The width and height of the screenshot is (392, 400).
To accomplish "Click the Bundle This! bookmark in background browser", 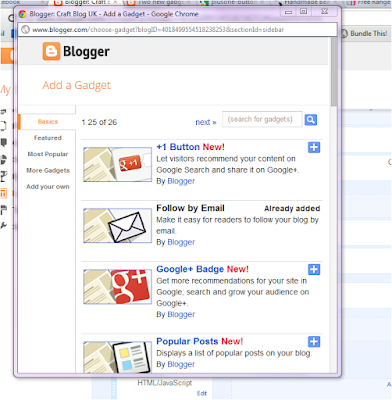I will tap(364, 34).
